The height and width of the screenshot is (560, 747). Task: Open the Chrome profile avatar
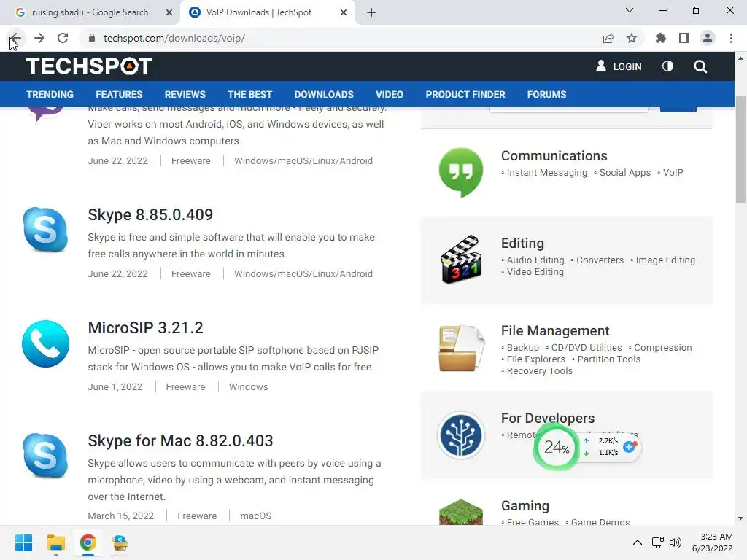708,38
